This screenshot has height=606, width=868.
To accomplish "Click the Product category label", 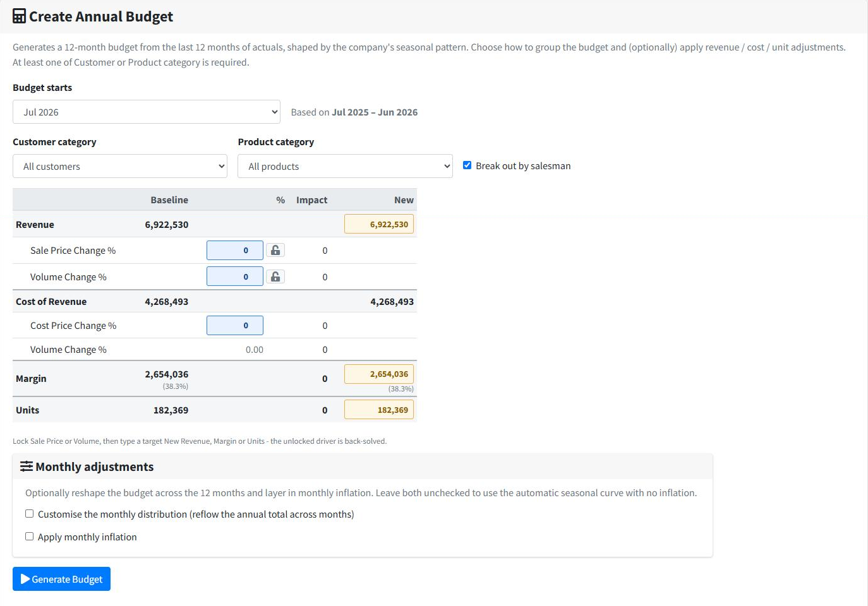I will click(x=275, y=141).
